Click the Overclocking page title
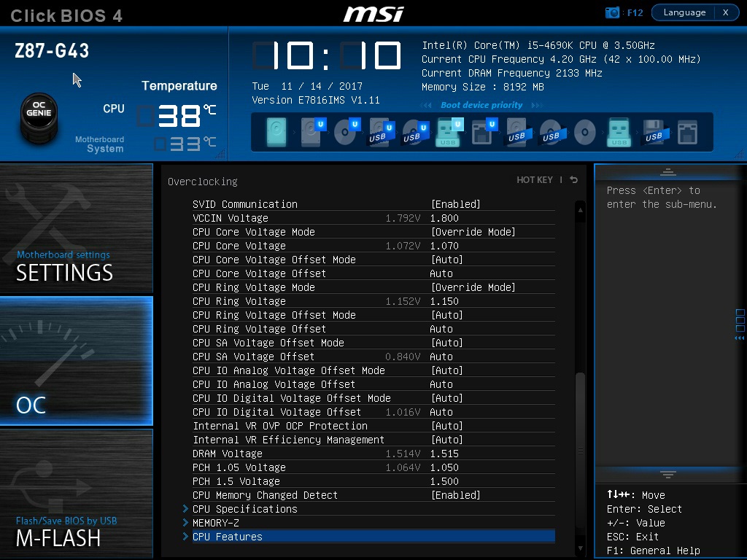The image size is (747, 560). (x=203, y=182)
